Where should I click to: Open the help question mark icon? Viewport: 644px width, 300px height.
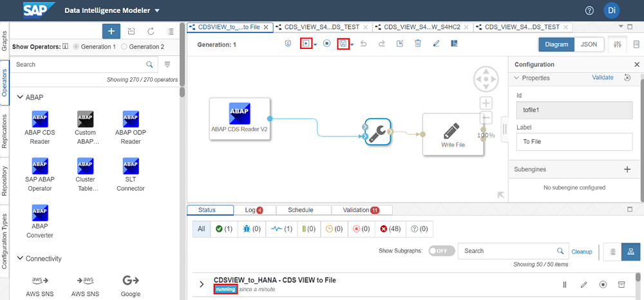[589, 11]
